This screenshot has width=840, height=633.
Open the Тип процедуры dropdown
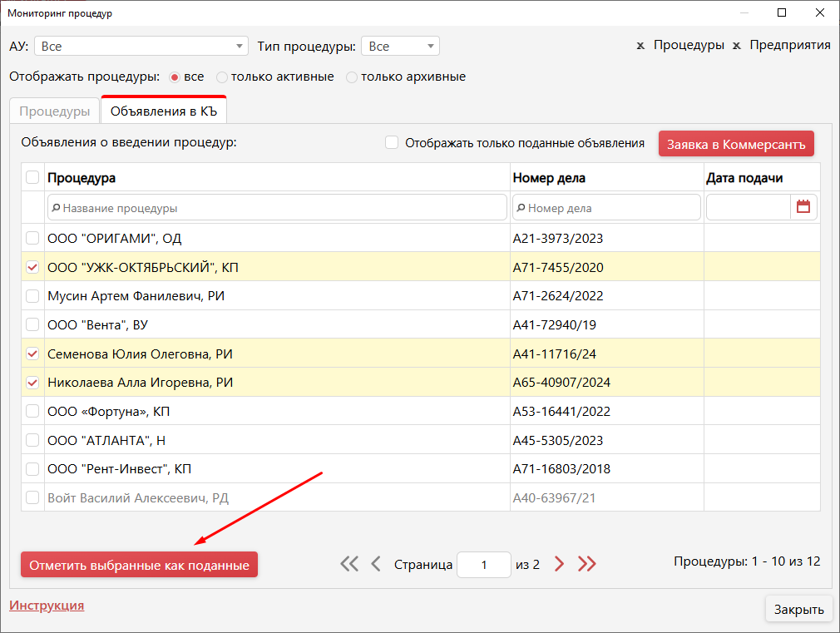[401, 46]
